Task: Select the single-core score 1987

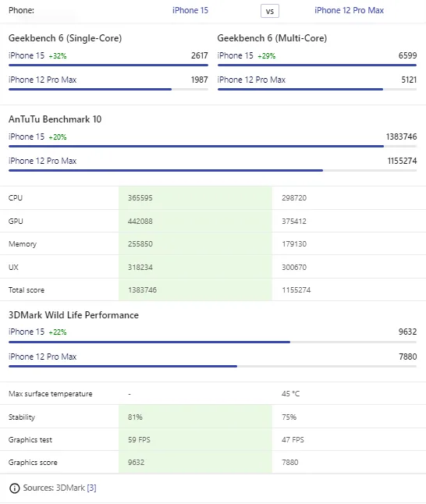Action: point(199,80)
